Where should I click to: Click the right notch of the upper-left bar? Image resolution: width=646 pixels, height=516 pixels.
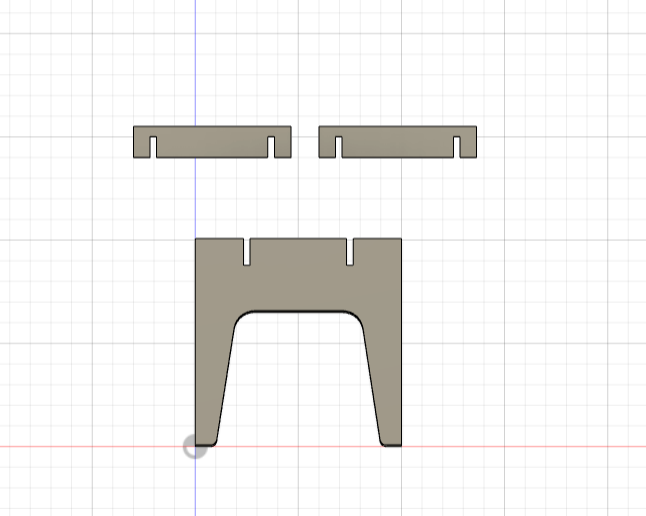(x=271, y=147)
